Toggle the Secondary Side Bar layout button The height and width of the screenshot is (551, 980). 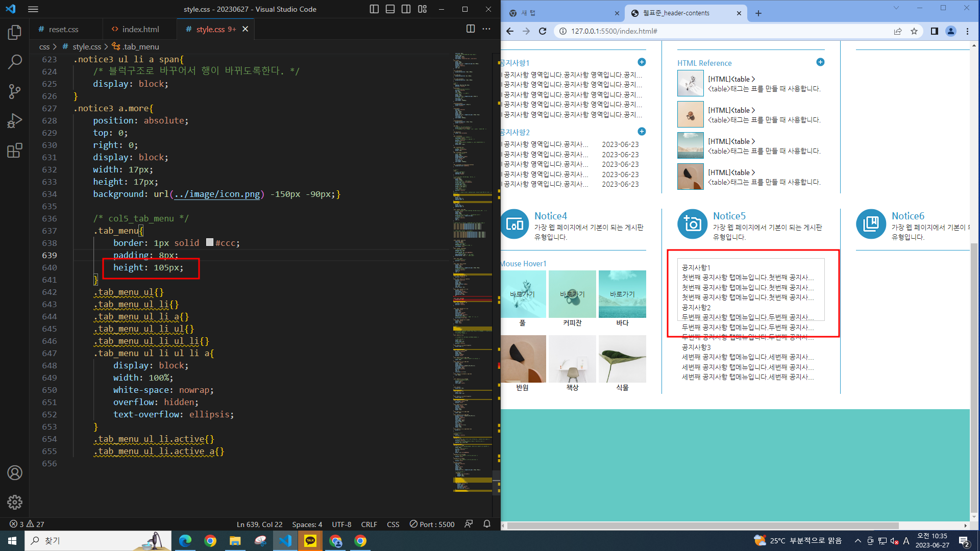coord(406,9)
